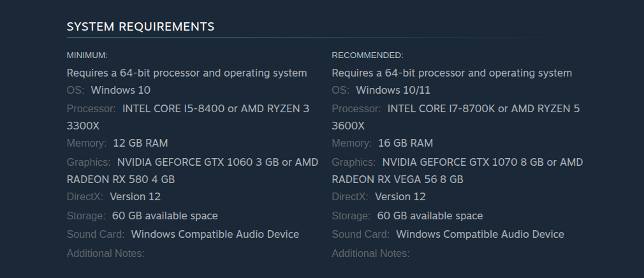The width and height of the screenshot is (644, 278).
Task: Click minimum 60 GB available space text
Action: pos(165,216)
